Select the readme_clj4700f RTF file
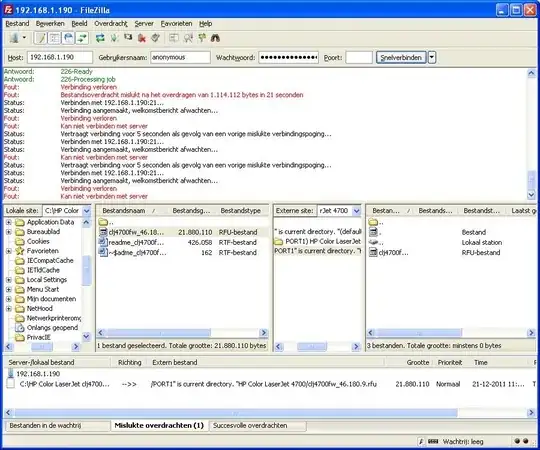The image size is (540, 450). [182, 242]
